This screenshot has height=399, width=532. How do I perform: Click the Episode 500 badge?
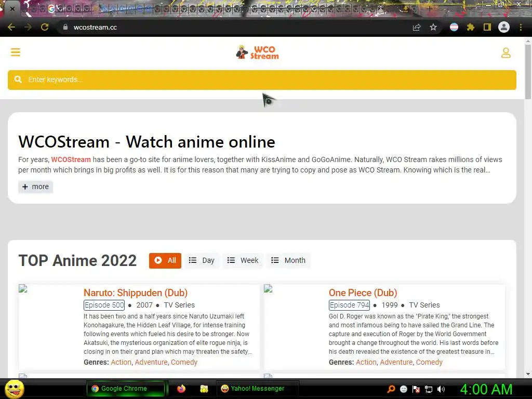click(104, 305)
